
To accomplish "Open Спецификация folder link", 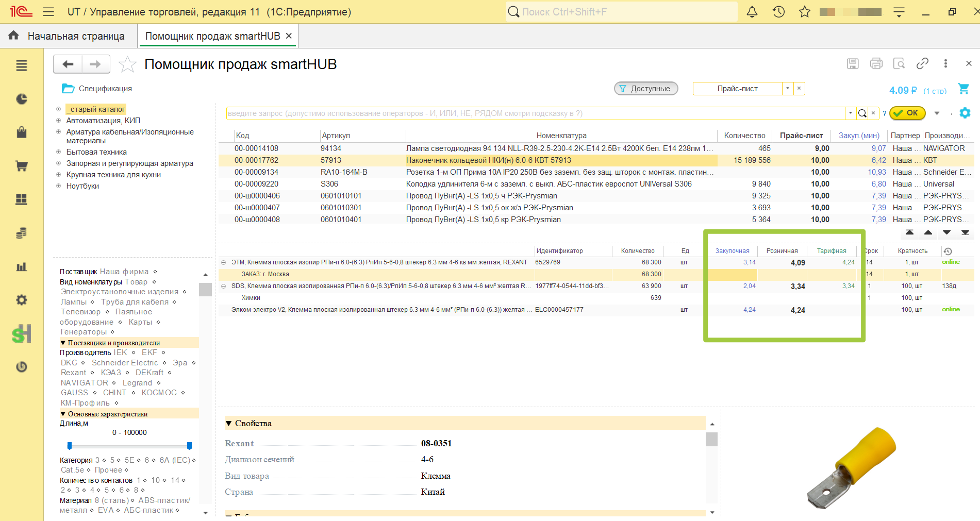I will [97, 89].
